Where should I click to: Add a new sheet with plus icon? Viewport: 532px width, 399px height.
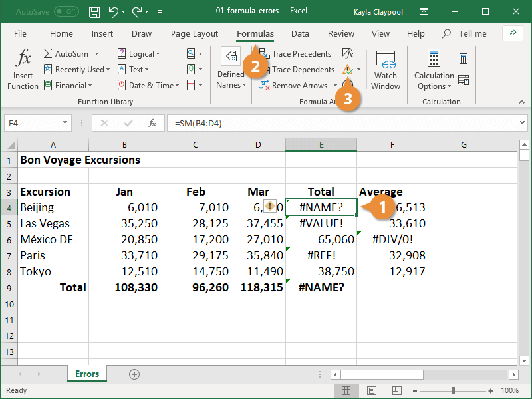pyautogui.click(x=134, y=374)
